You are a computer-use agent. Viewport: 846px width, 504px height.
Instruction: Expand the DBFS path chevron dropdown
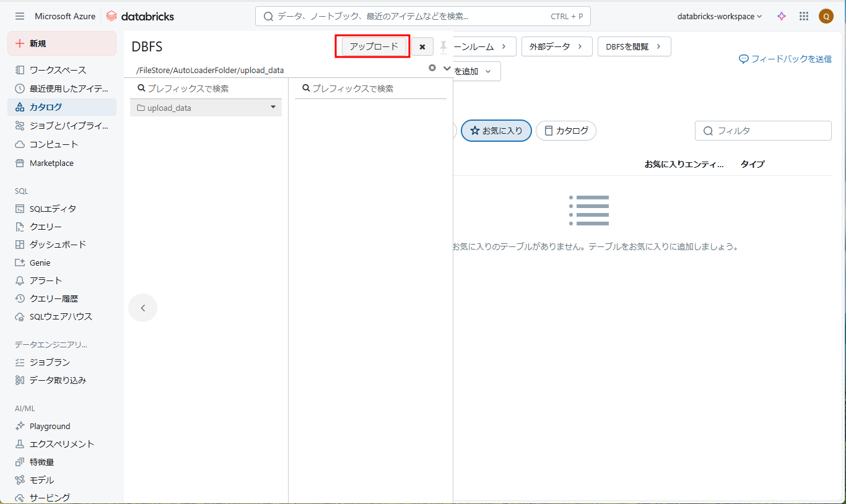pyautogui.click(x=447, y=68)
